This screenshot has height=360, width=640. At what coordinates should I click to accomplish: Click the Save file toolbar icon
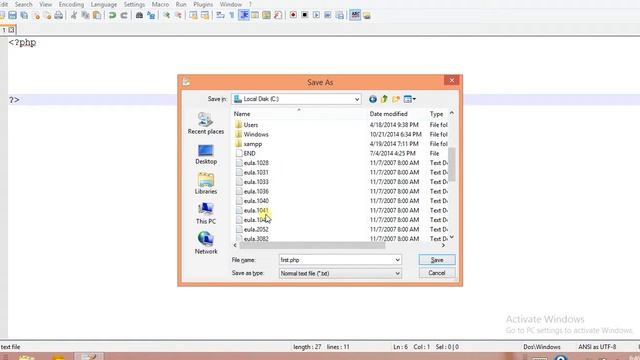(x=12, y=15)
